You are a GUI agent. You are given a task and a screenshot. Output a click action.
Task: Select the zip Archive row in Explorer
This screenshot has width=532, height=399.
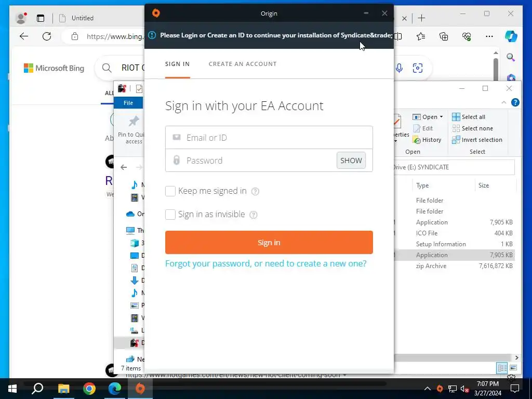click(x=455, y=266)
